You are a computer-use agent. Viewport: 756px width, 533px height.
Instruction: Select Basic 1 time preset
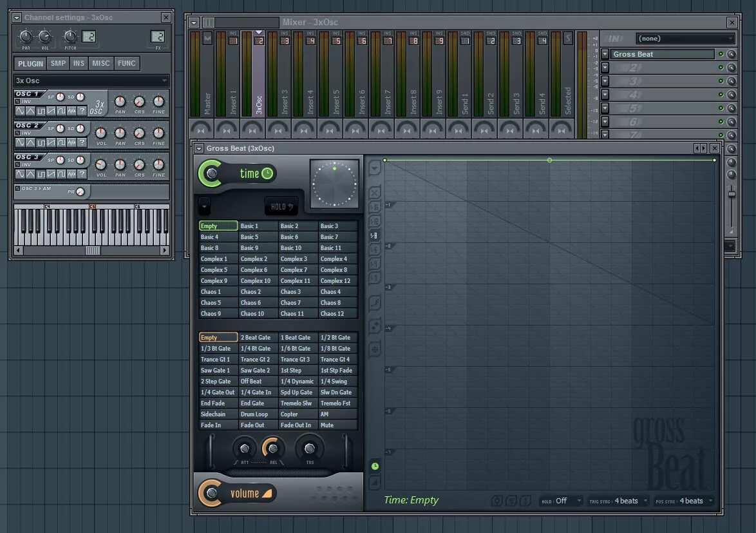258,226
